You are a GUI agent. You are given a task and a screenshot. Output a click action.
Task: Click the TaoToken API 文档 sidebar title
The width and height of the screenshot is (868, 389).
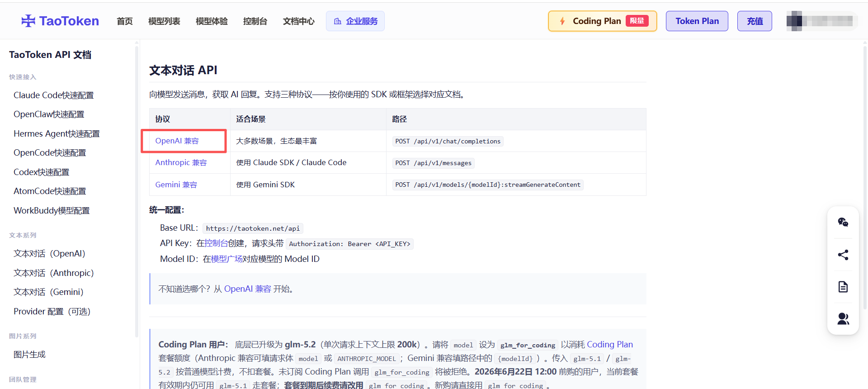[x=50, y=55]
